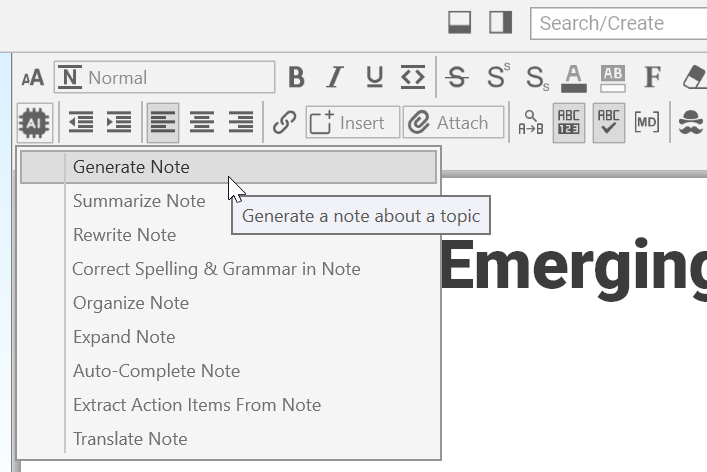Click the underline icon
The height and width of the screenshot is (472, 707).
click(374, 78)
